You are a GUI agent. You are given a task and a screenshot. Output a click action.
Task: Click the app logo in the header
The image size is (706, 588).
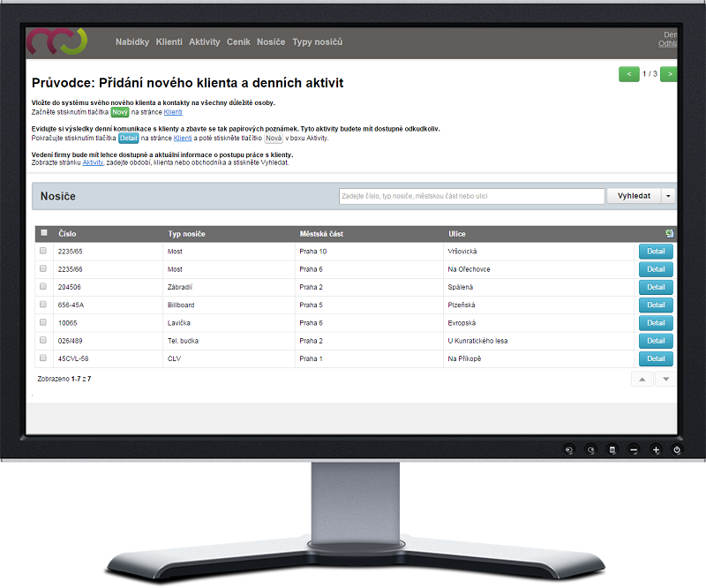click(57, 41)
